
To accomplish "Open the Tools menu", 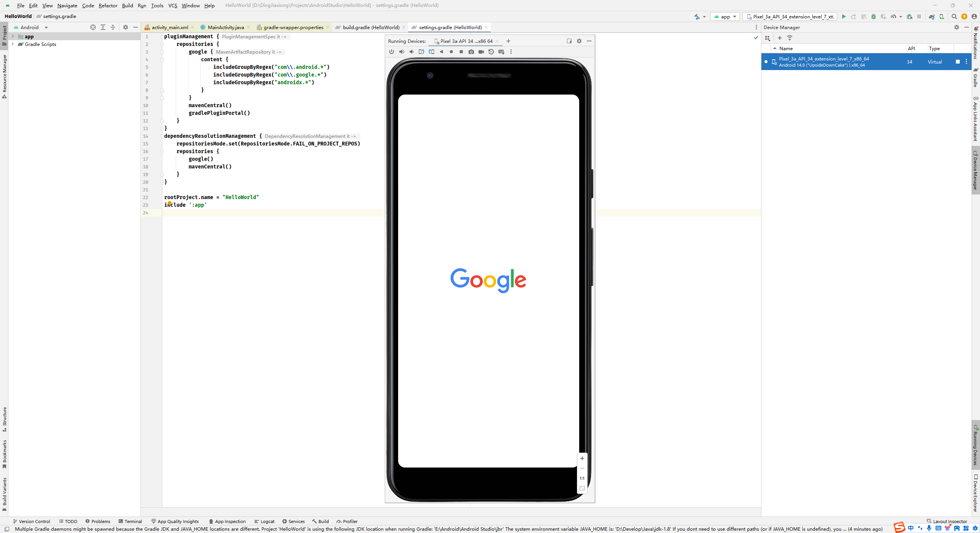I will [157, 5].
